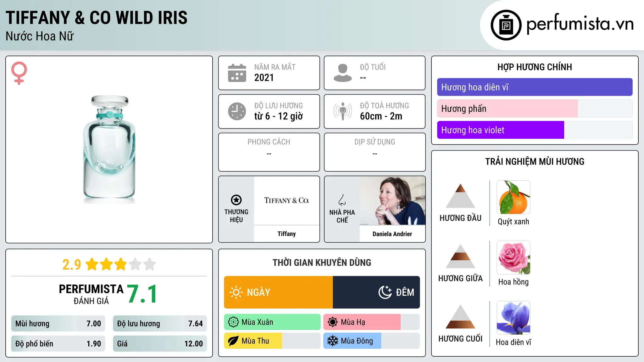Click the Hương hoa diên vĩ accord bar
This screenshot has width=644, height=362.
[535, 87]
